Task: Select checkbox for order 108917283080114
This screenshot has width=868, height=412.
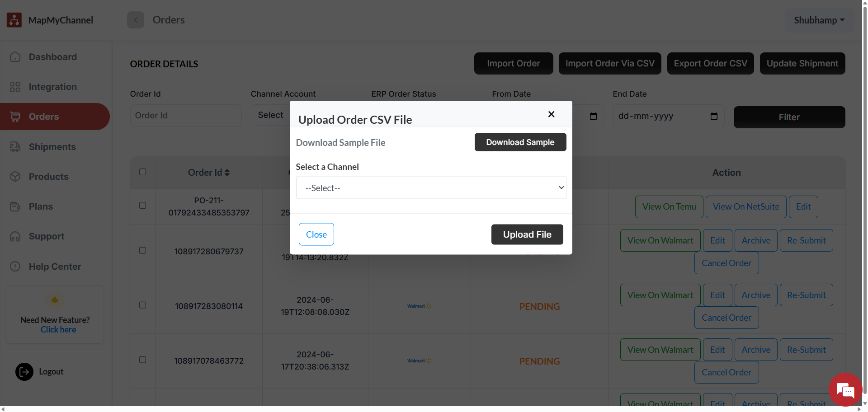Action: tap(143, 305)
